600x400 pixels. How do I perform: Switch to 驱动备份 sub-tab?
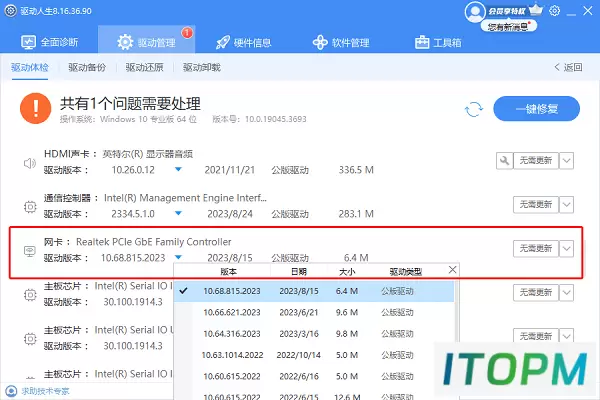pyautogui.click(x=87, y=67)
